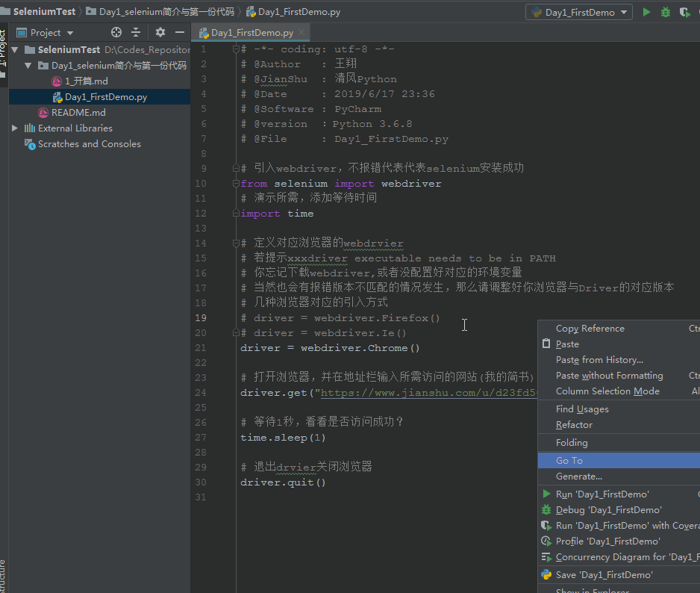Collapse all using the Project panel icon
Image resolution: width=700 pixels, height=593 pixels.
(136, 32)
